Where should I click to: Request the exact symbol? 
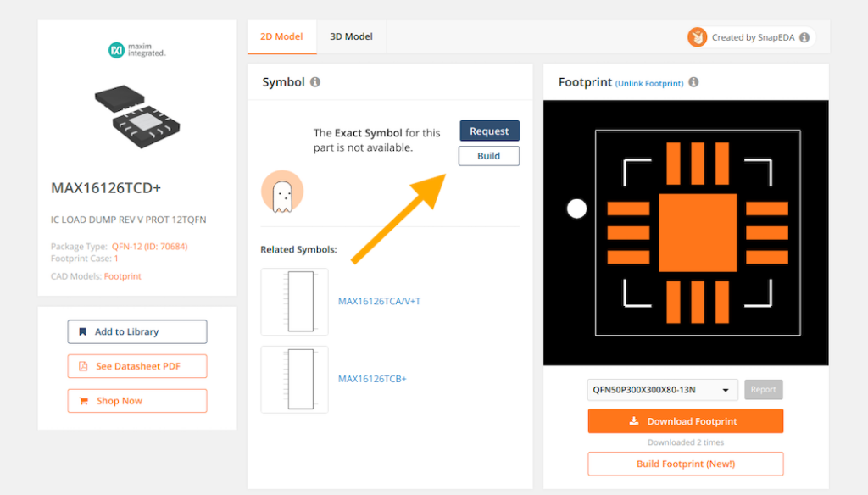point(489,131)
